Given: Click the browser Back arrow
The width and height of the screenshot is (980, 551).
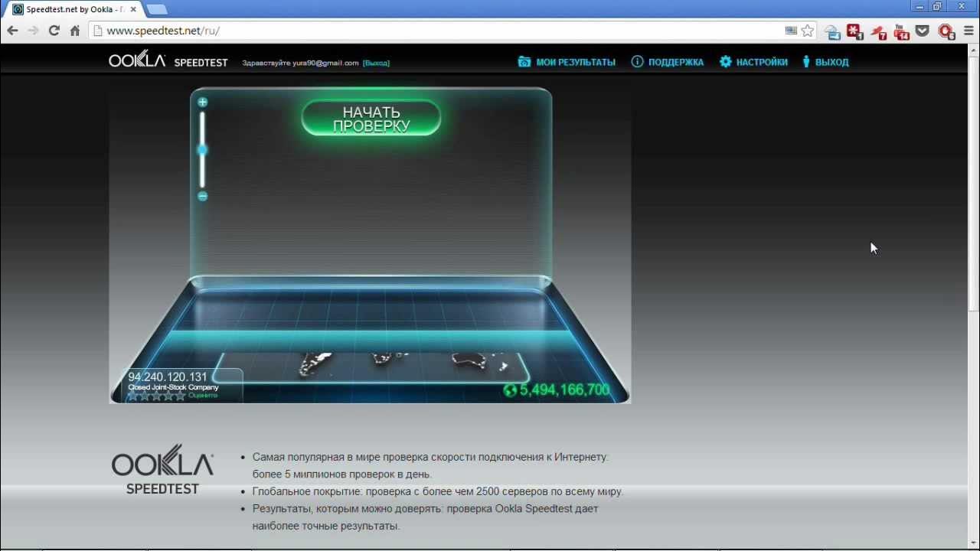Looking at the screenshot, I should pyautogui.click(x=12, y=31).
